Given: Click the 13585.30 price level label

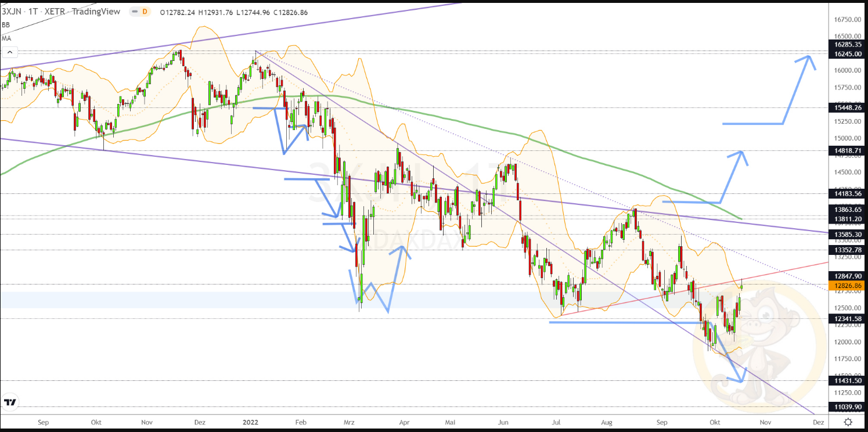Looking at the screenshot, I should coord(848,235).
